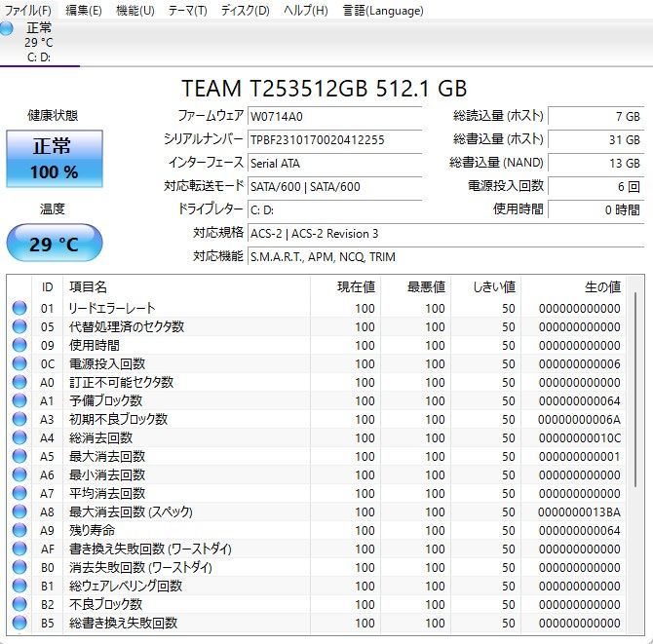Click total host writes value 31 GB
The image size is (653, 644).
(595, 140)
